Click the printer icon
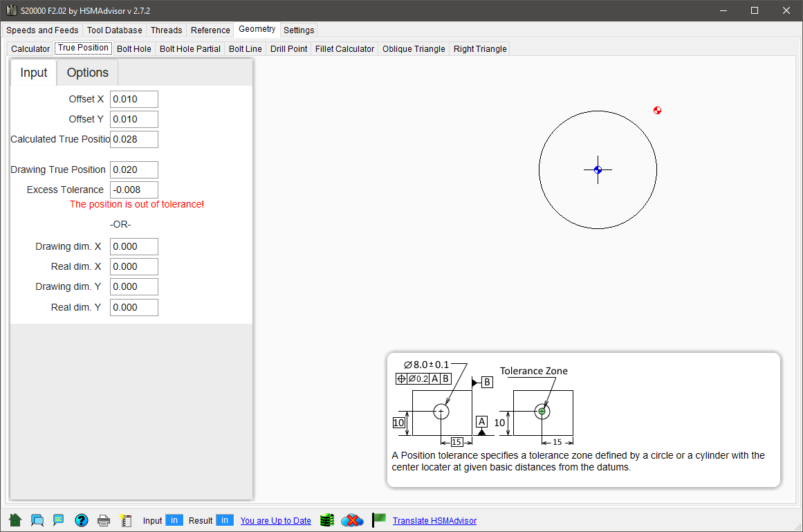This screenshot has height=532, width=803. [x=104, y=521]
